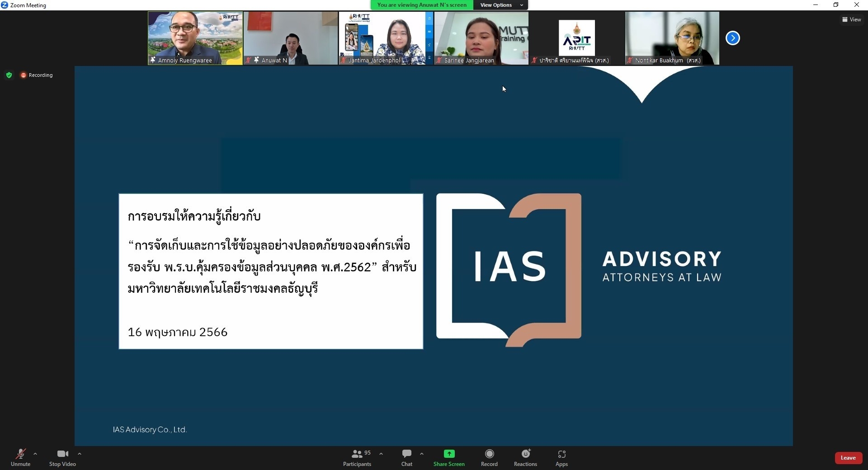Leave the meeting
The image size is (868, 470).
(x=848, y=458)
